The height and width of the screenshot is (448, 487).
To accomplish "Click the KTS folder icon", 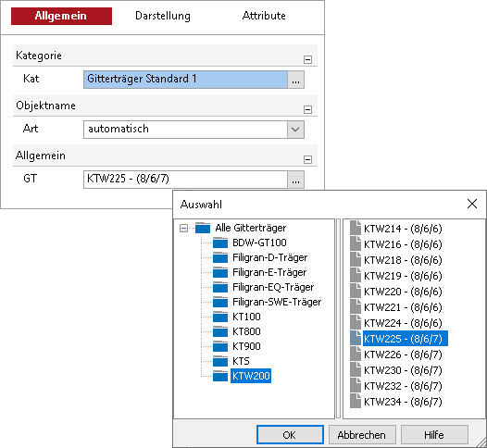I will [220, 361].
